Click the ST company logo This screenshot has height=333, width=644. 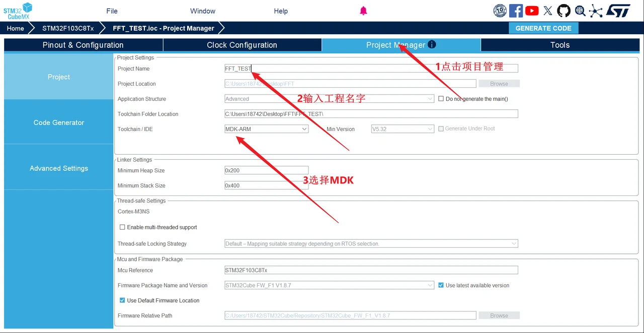pyautogui.click(x=618, y=11)
